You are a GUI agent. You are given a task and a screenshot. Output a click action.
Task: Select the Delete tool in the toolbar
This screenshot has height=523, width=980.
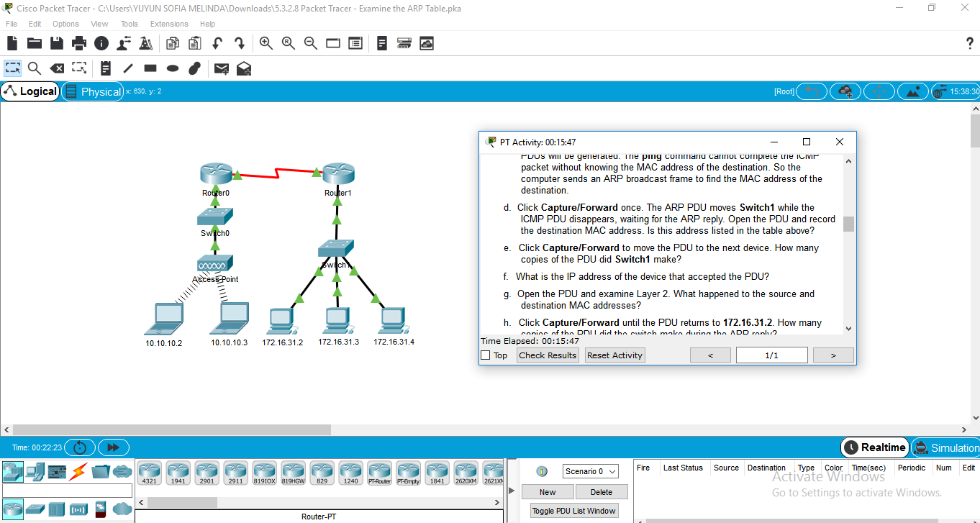point(57,68)
